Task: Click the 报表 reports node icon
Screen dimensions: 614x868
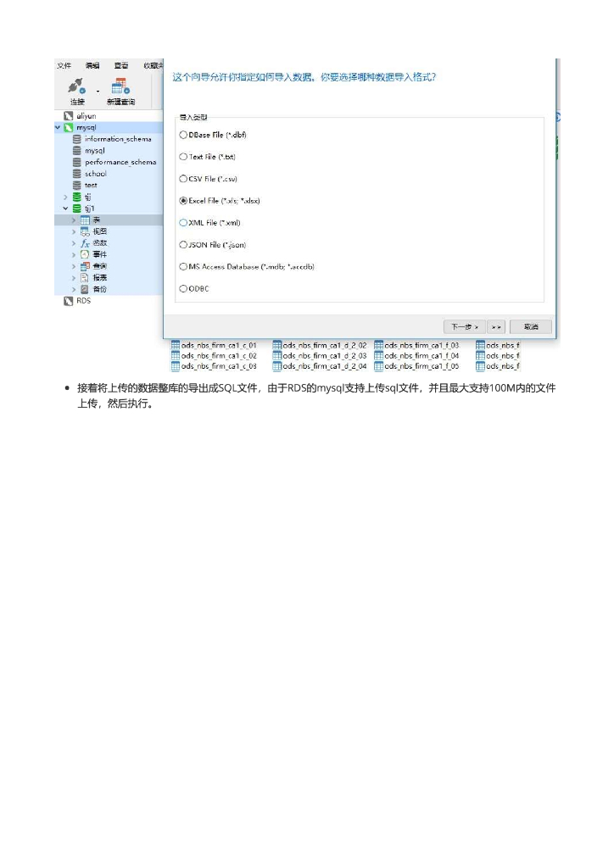Action: 85,277
